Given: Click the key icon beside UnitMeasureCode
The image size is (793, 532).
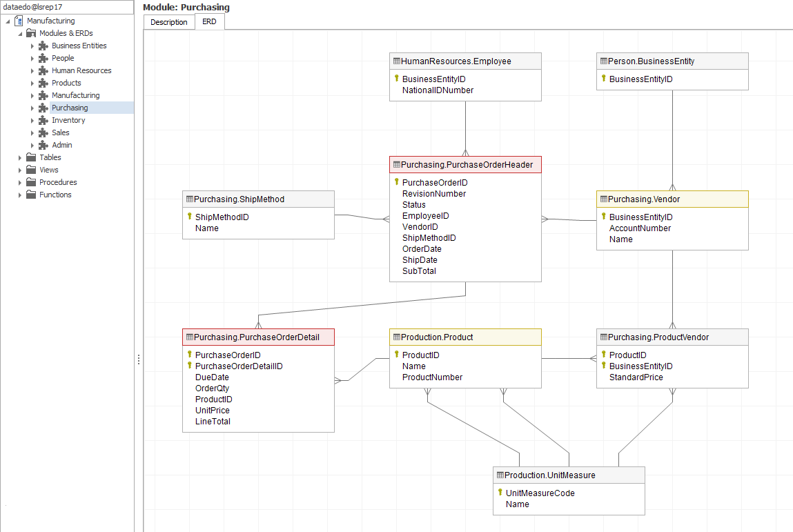Looking at the screenshot, I should click(x=499, y=493).
